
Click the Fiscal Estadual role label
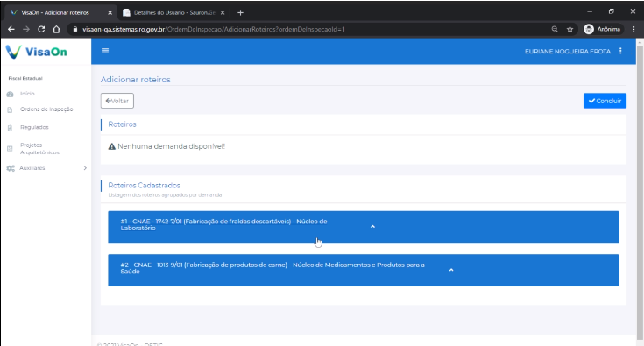pos(25,78)
